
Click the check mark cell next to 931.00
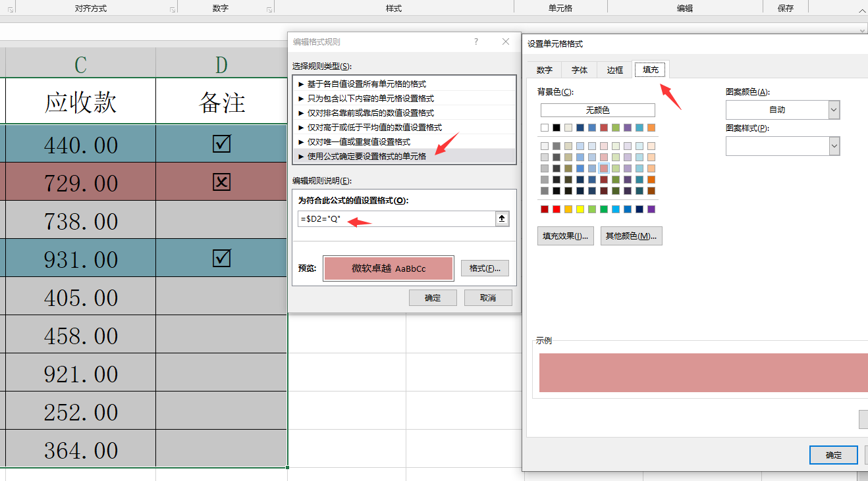click(x=222, y=259)
